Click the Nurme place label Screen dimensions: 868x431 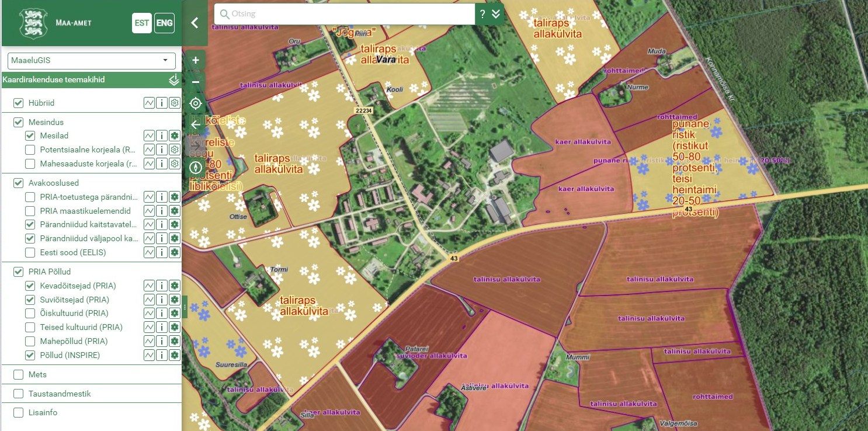point(638,87)
